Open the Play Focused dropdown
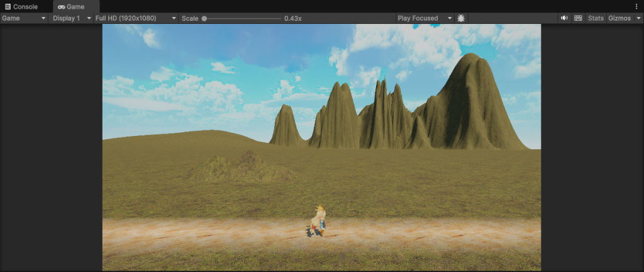 pyautogui.click(x=425, y=18)
